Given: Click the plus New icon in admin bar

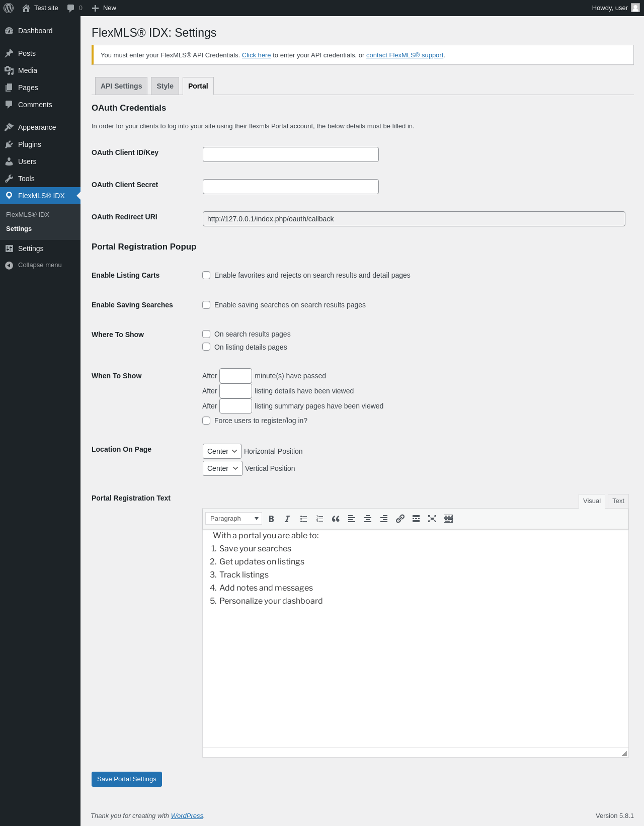Looking at the screenshot, I should (95, 8).
